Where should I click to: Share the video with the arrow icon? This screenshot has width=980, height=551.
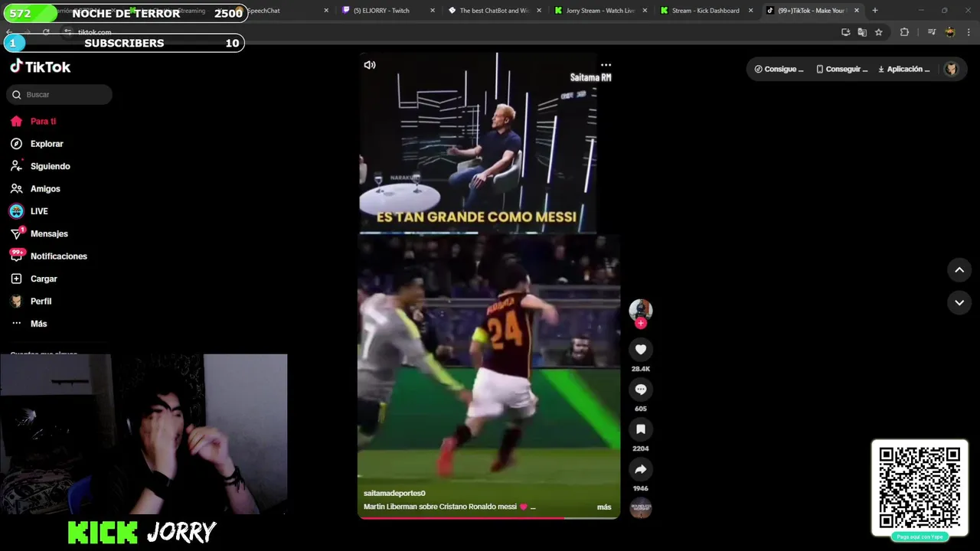641,469
